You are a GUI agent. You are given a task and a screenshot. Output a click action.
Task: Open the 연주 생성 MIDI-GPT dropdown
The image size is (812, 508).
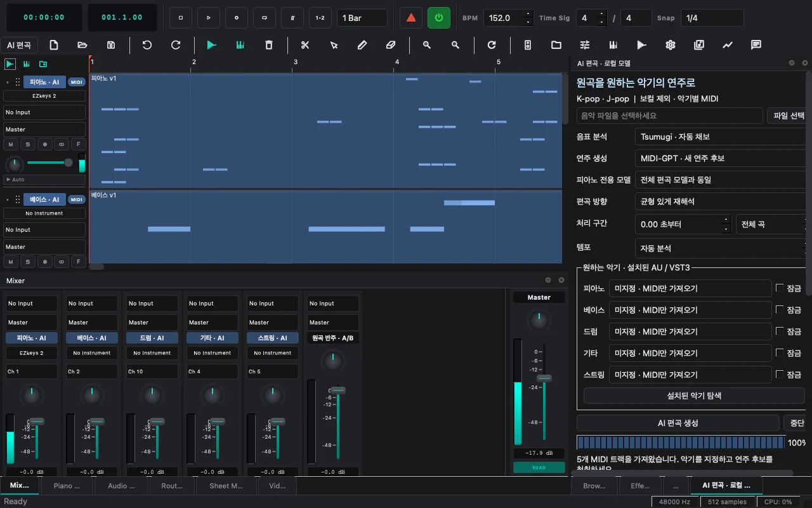pos(720,158)
